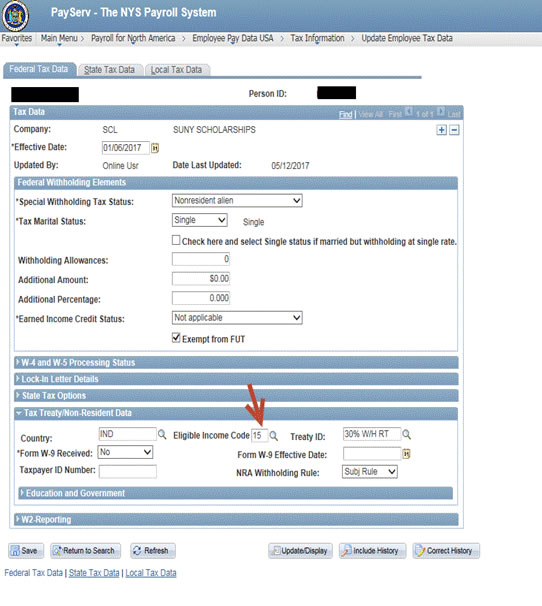Image resolution: width=542 pixels, height=606 pixels.
Task: Switch to Local Tax Data tab
Action: pyautogui.click(x=176, y=70)
